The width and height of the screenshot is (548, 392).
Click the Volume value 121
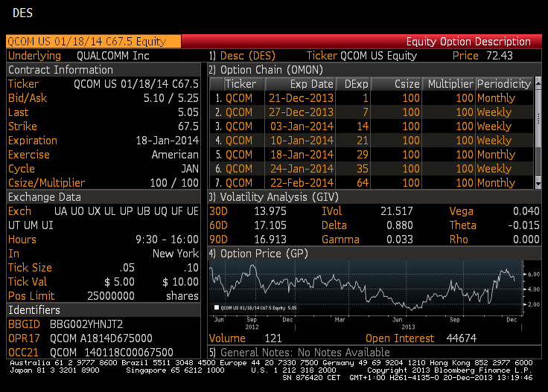[273, 338]
